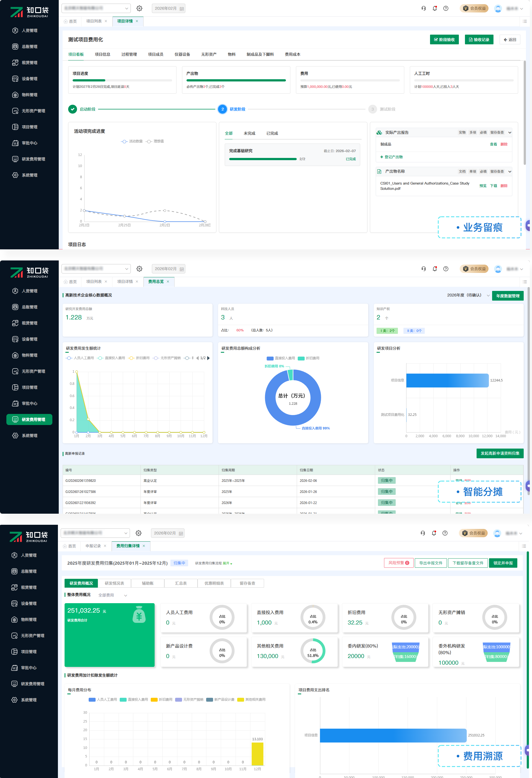This screenshot has height=778, width=532.
Task: Click 人资管理 sidebar icon on 项目详情 screen
Action: pyautogui.click(x=15, y=30)
